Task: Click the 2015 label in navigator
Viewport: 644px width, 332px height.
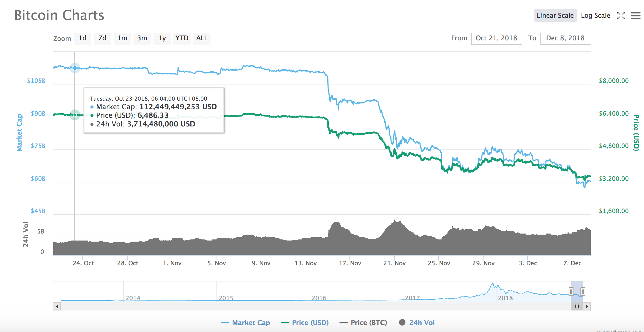Action: (x=226, y=298)
